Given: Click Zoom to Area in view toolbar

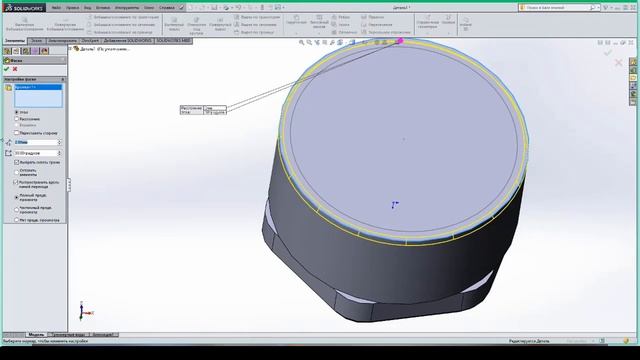Looking at the screenshot, I should pos(309,42).
